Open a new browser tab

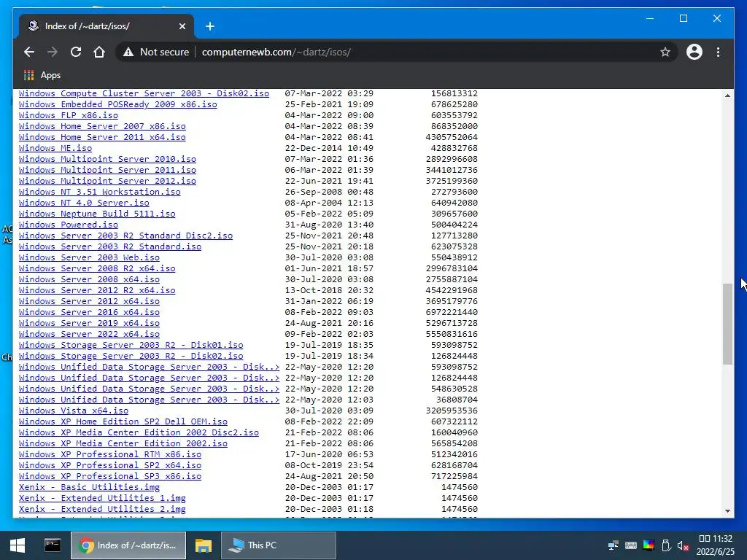coord(210,26)
